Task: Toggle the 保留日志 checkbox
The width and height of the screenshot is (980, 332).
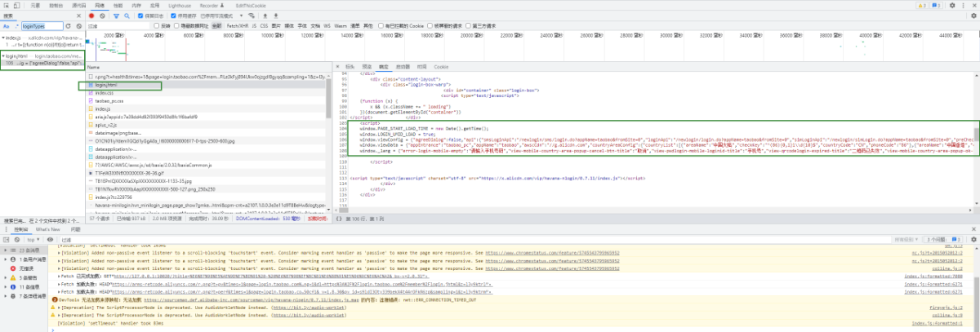Action: [140, 15]
